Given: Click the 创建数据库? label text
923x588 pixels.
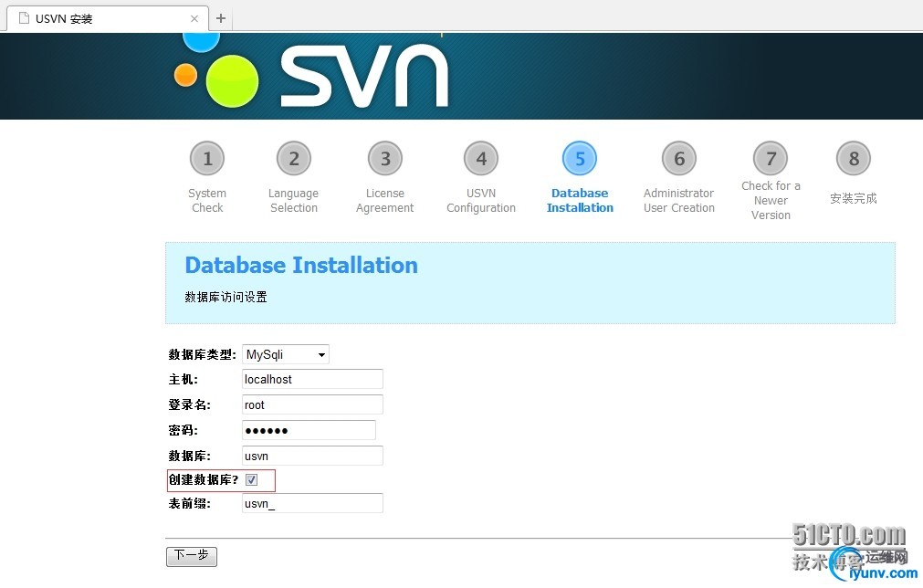Looking at the screenshot, I should click(x=204, y=479).
